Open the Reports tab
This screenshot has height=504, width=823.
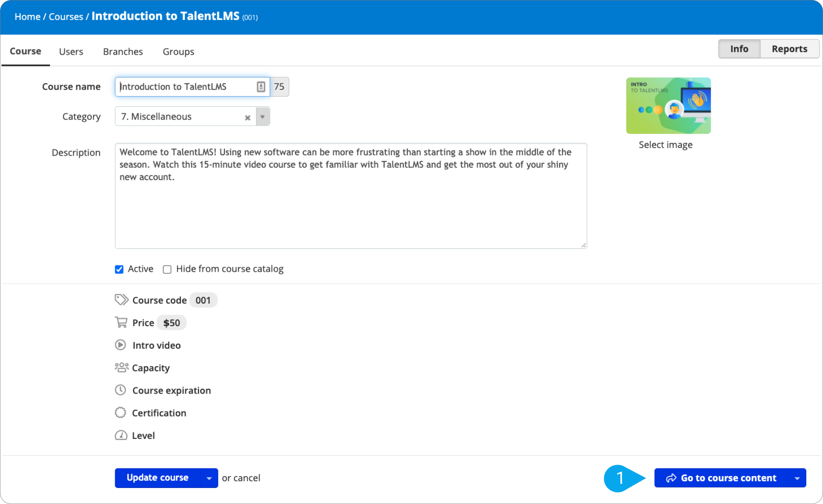[x=789, y=49]
